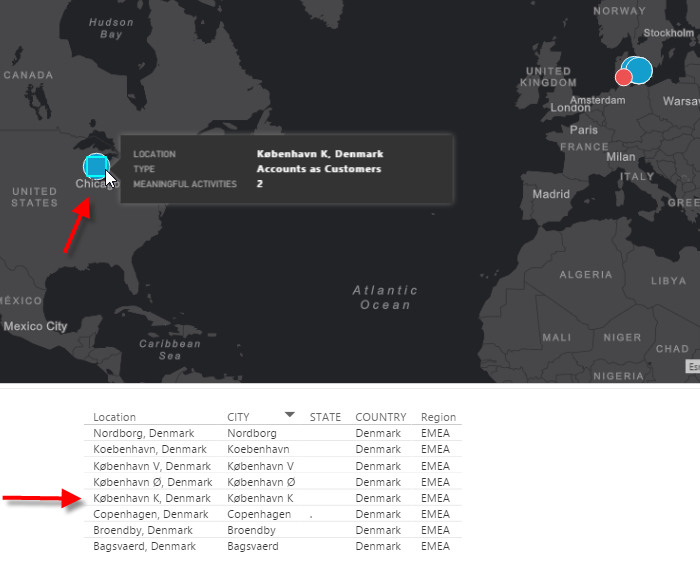The height and width of the screenshot is (583, 700).
Task: Click the Bagsvaerd city cell
Action: pos(253,546)
